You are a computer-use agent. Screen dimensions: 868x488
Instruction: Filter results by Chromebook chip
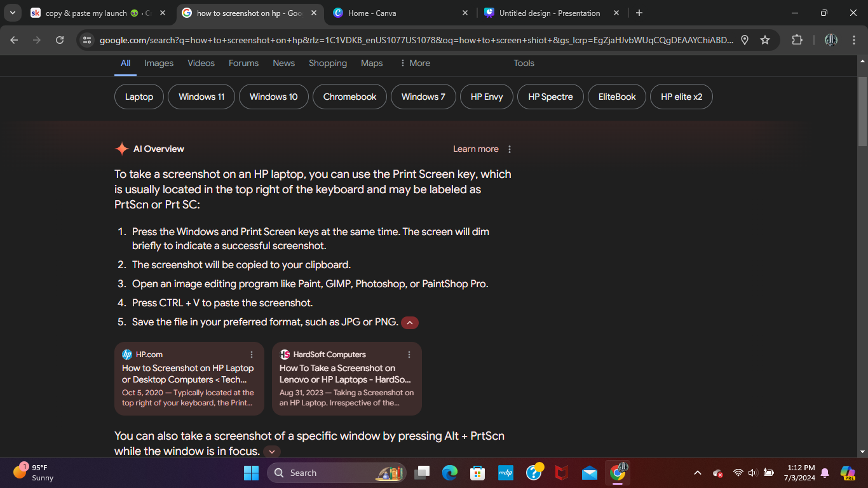pyautogui.click(x=349, y=97)
